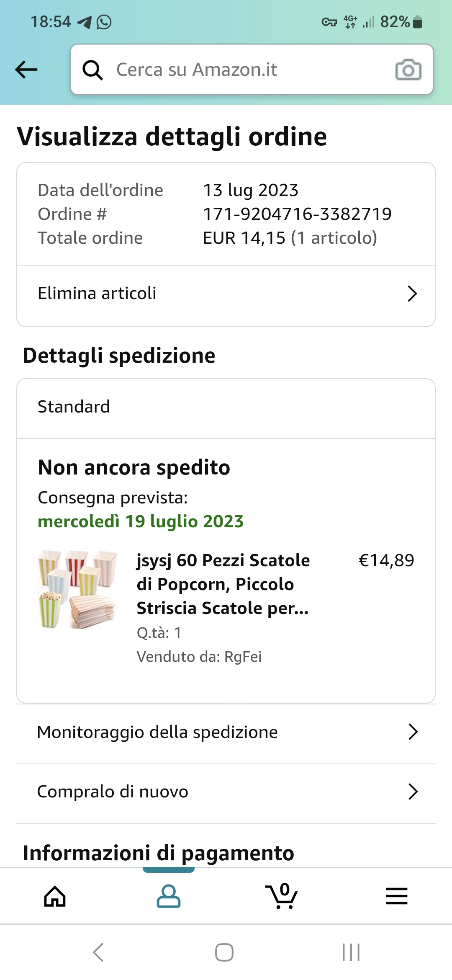Expand Elimina articoli chevron
The width and height of the screenshot is (452, 980).
412,294
